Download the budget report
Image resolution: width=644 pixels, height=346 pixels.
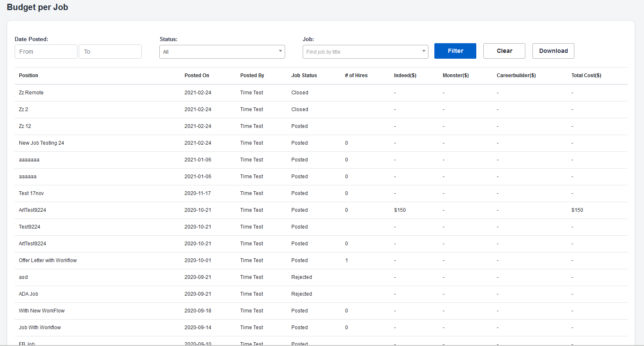click(x=553, y=51)
